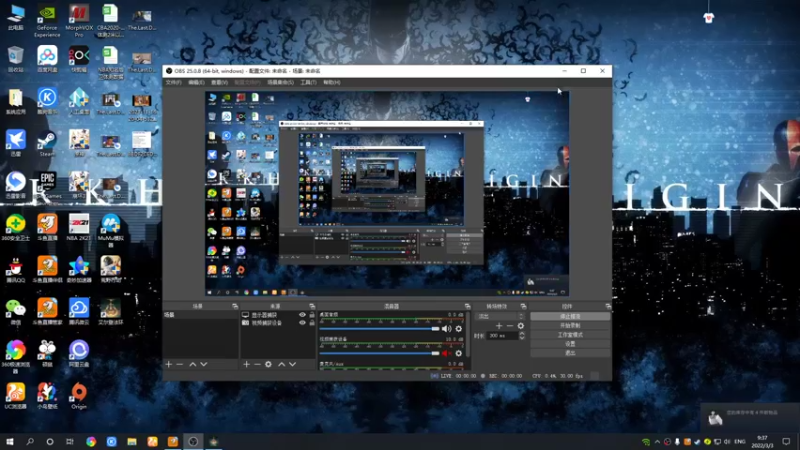Open source properties gear in sources panel
The width and height of the screenshot is (800, 450).
click(268, 364)
